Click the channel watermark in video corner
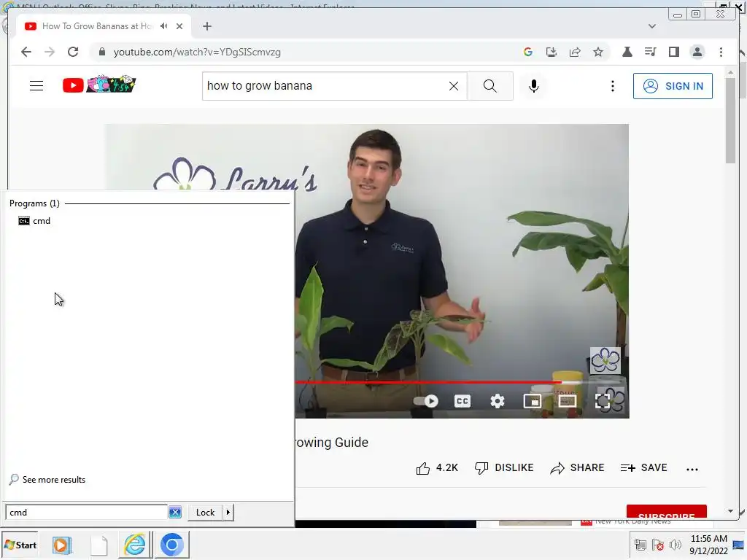747x560 pixels. (x=605, y=360)
